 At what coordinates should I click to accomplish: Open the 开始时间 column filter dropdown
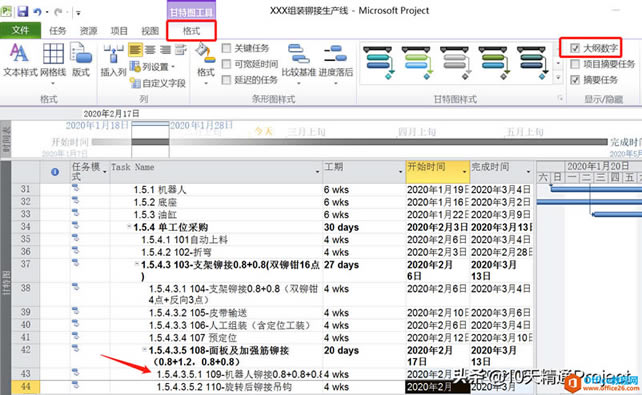pyautogui.click(x=464, y=172)
